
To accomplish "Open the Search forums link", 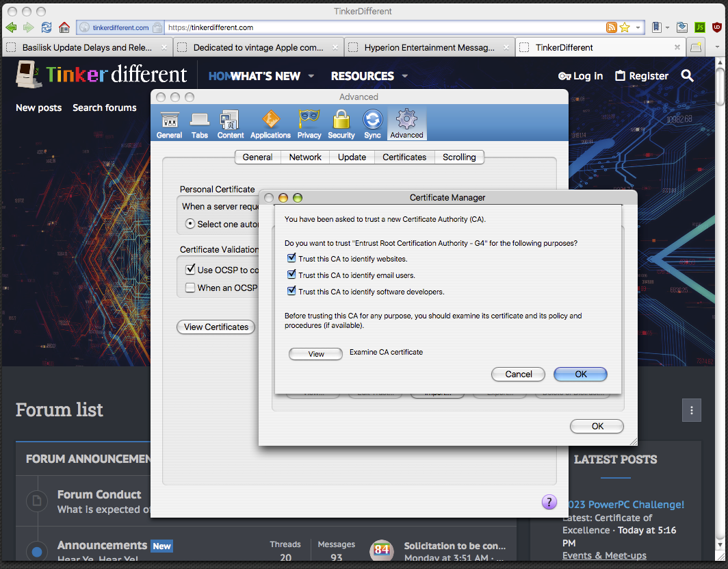I will [x=105, y=108].
